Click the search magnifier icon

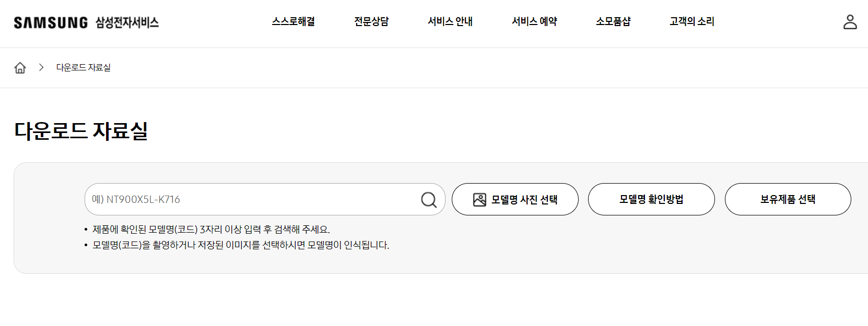[429, 199]
